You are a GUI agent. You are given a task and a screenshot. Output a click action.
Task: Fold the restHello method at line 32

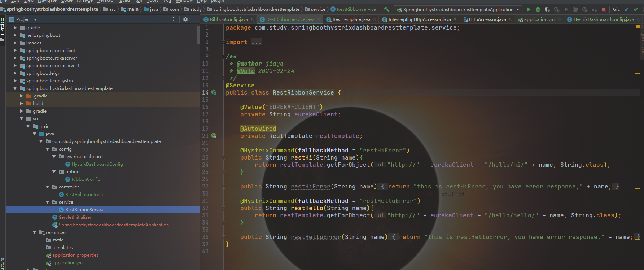pos(223,208)
